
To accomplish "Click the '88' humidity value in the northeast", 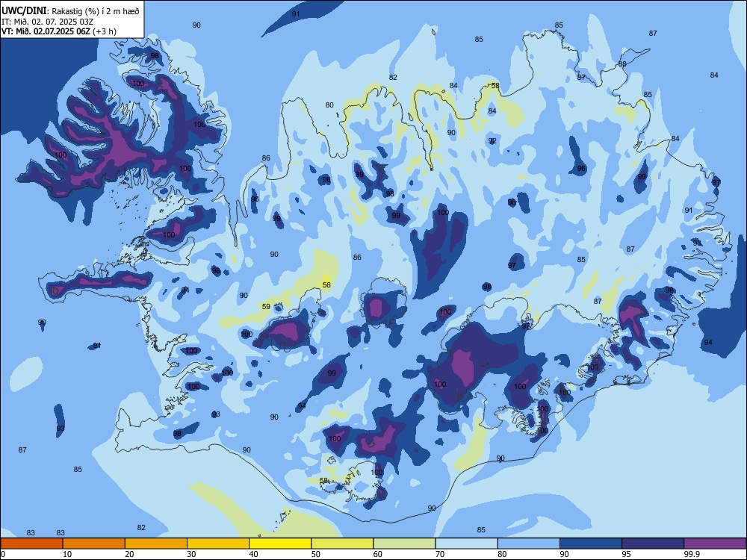I will [622, 63].
